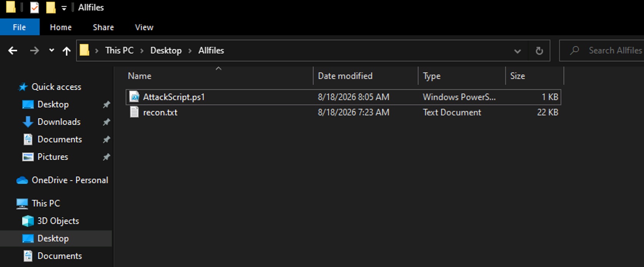Click the Back navigation arrow

click(x=13, y=50)
